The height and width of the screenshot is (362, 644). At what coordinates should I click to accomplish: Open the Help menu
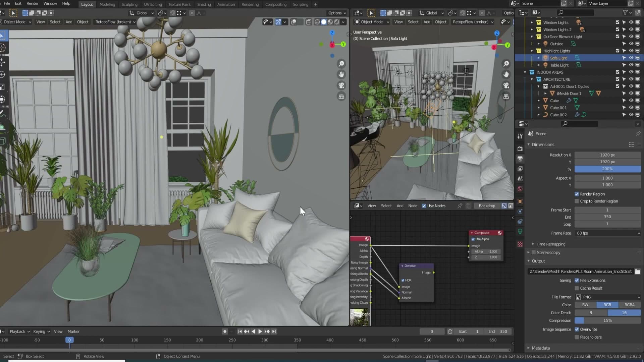pyautogui.click(x=66, y=4)
